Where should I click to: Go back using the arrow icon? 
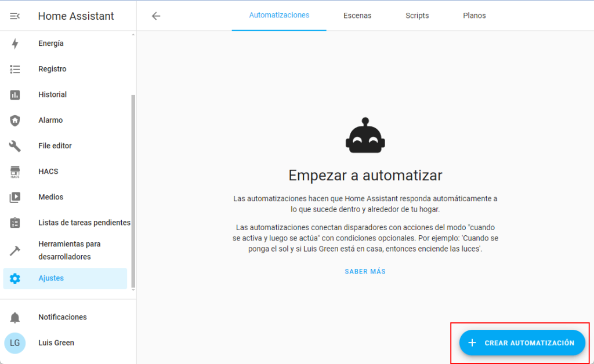(155, 16)
